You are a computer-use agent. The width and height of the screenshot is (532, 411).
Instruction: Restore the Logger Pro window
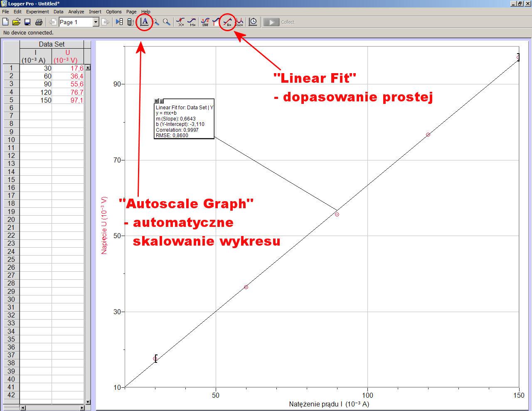[520, 3]
